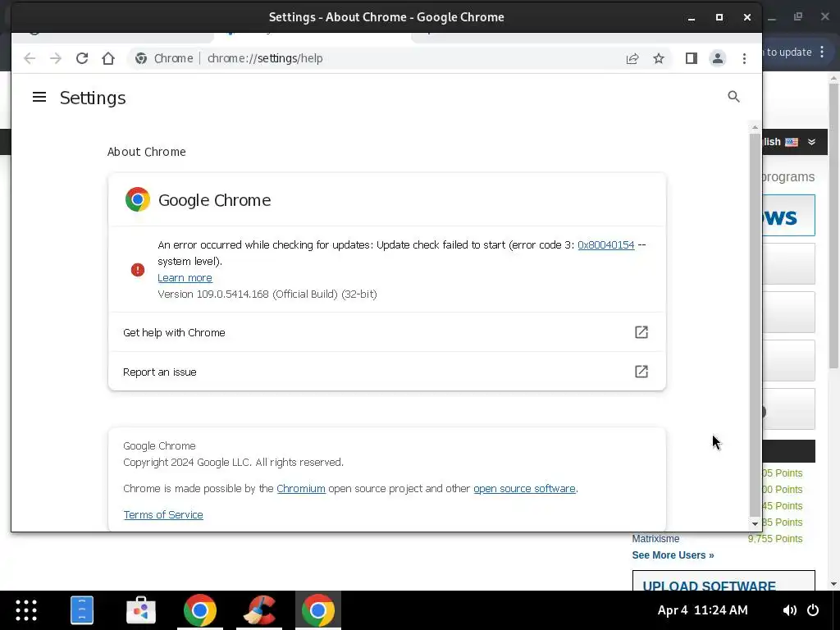Click settings scrollbar up arrow
The width and height of the screenshot is (840, 630).
pyautogui.click(x=755, y=127)
